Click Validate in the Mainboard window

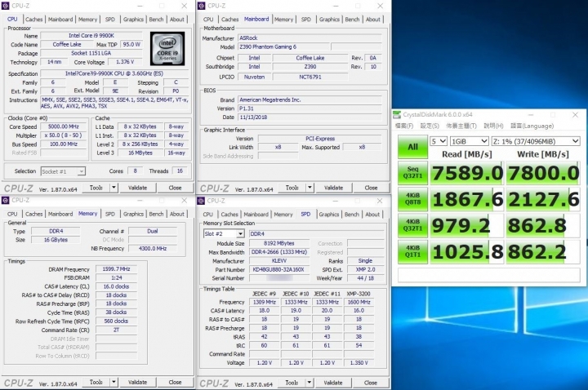click(x=333, y=188)
